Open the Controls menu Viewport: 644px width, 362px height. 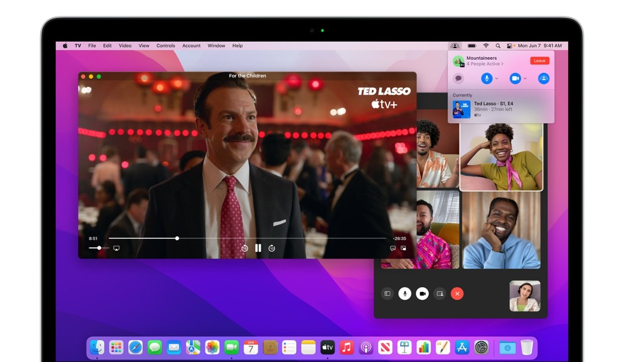tap(166, 46)
